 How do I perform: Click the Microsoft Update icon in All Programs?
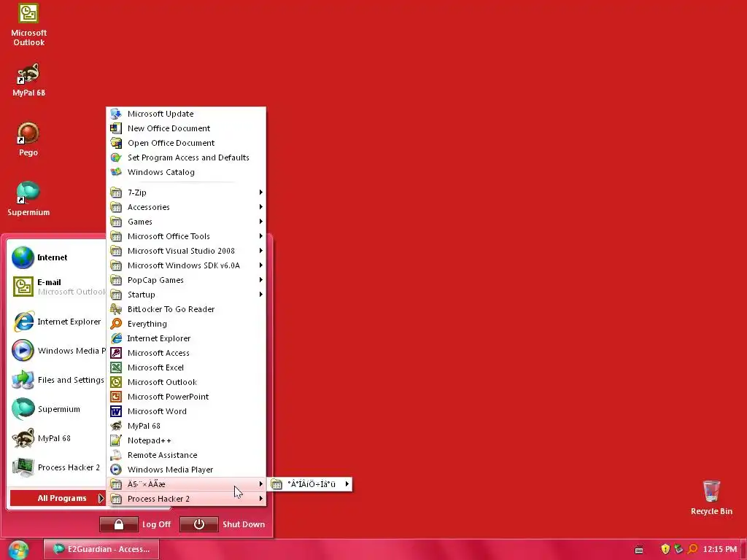click(116, 114)
